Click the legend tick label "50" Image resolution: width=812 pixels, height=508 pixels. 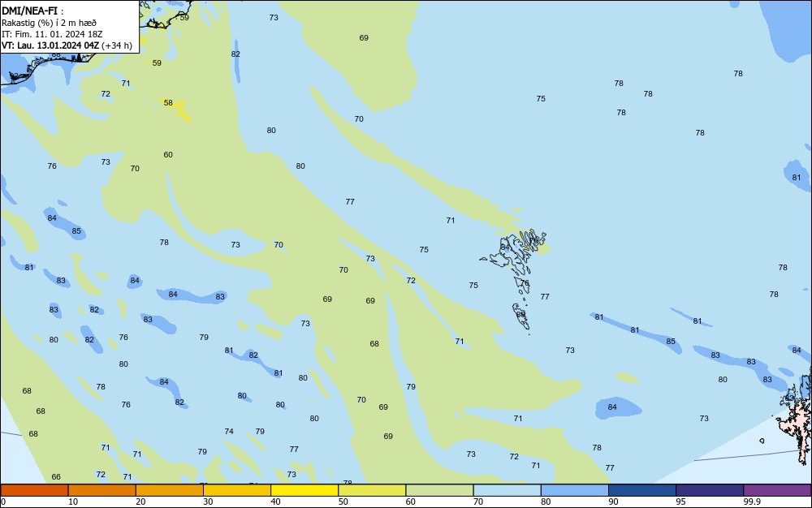click(x=343, y=502)
